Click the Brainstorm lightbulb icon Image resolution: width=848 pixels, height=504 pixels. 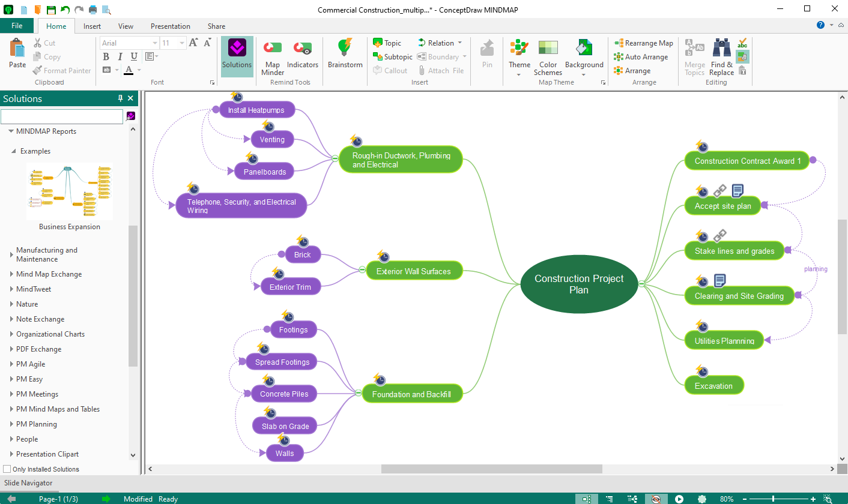click(345, 47)
